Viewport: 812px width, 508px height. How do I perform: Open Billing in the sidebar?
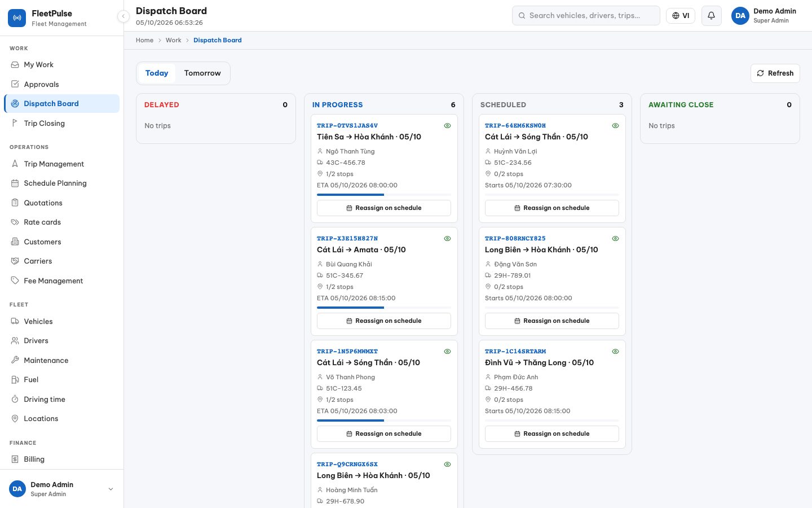[x=62, y=459]
